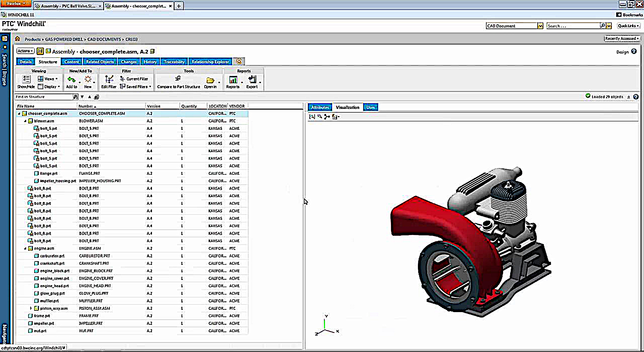Click the Export icon

point(252,79)
